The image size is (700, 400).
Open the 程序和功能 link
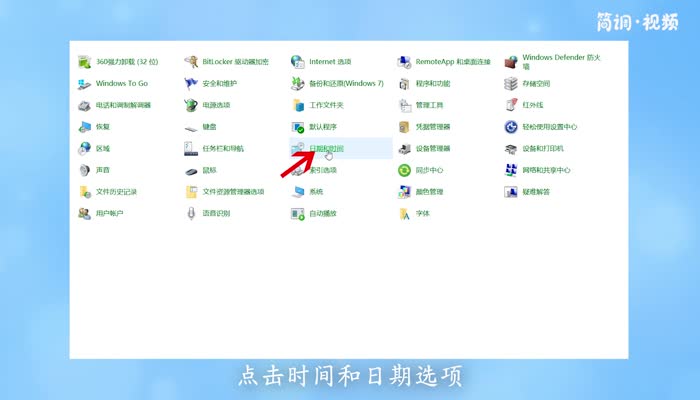(x=432, y=83)
